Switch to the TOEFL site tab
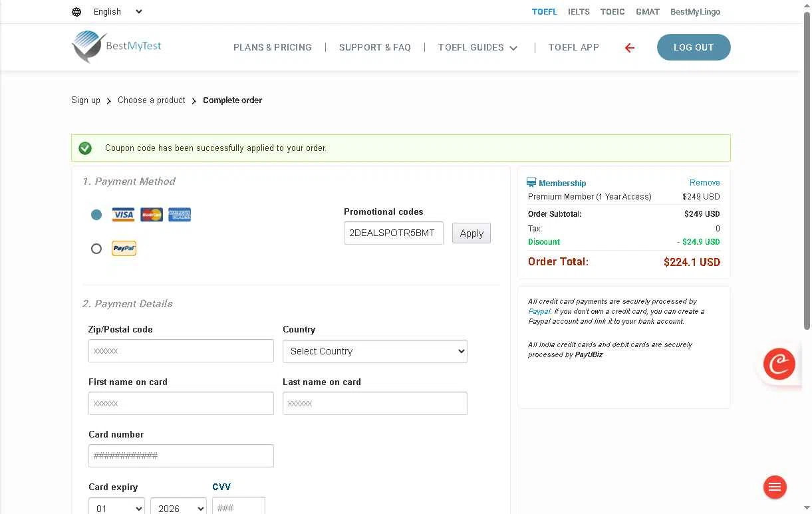 click(545, 12)
